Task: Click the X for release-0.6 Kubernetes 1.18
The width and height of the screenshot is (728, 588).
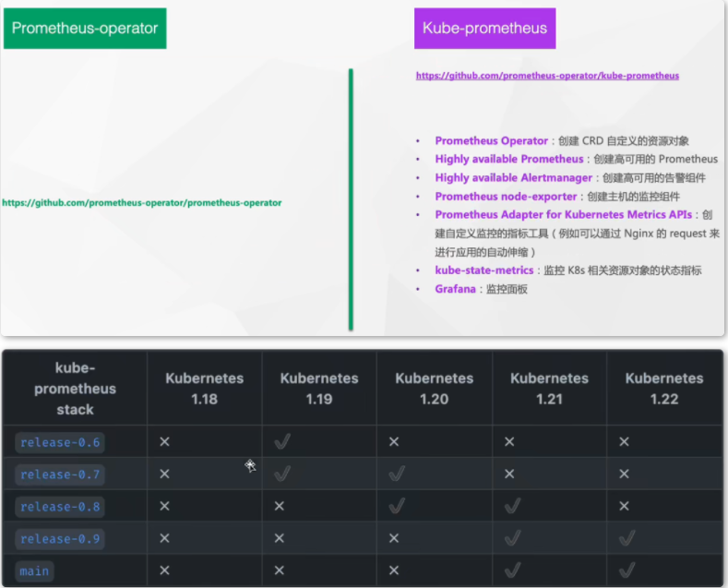Action: (x=164, y=442)
